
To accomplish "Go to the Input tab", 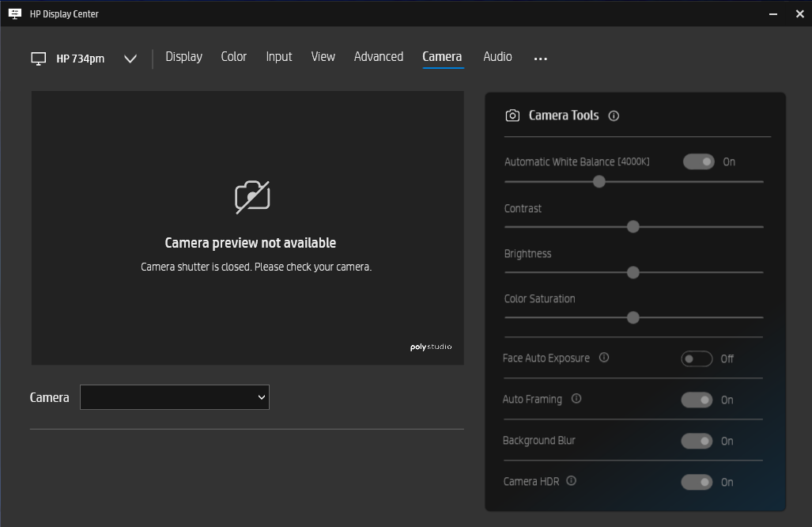I will point(279,56).
